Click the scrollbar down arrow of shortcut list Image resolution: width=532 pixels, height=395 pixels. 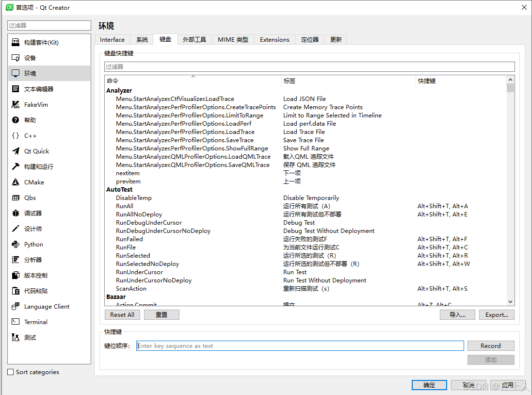510,302
